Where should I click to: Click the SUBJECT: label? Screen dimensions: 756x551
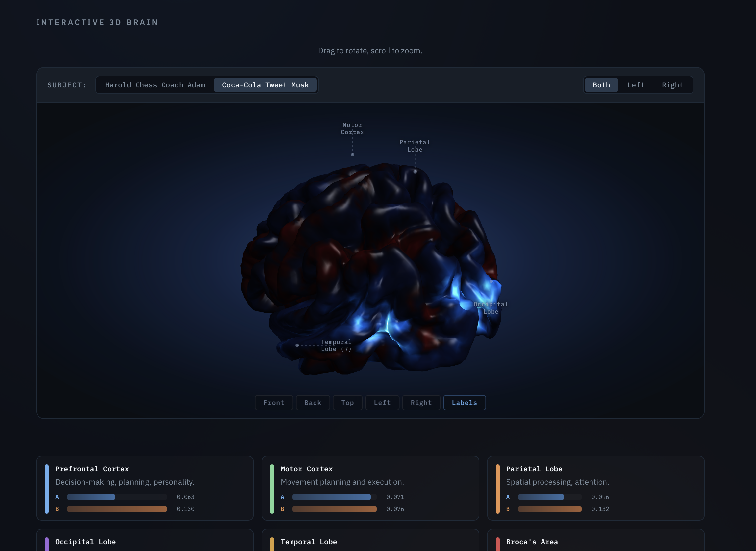point(67,85)
